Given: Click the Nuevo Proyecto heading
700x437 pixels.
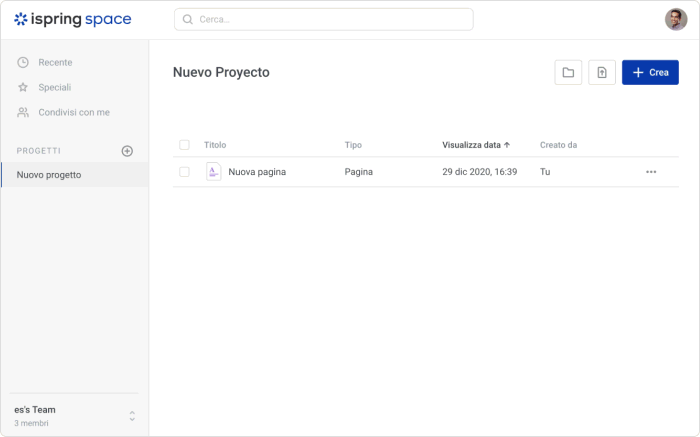Looking at the screenshot, I should [221, 72].
